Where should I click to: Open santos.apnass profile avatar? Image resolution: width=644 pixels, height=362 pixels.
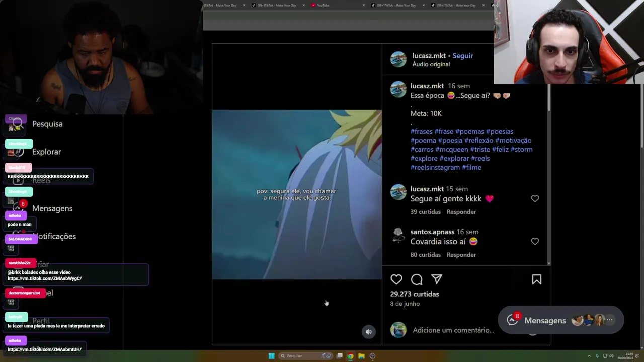pyautogui.click(x=398, y=235)
